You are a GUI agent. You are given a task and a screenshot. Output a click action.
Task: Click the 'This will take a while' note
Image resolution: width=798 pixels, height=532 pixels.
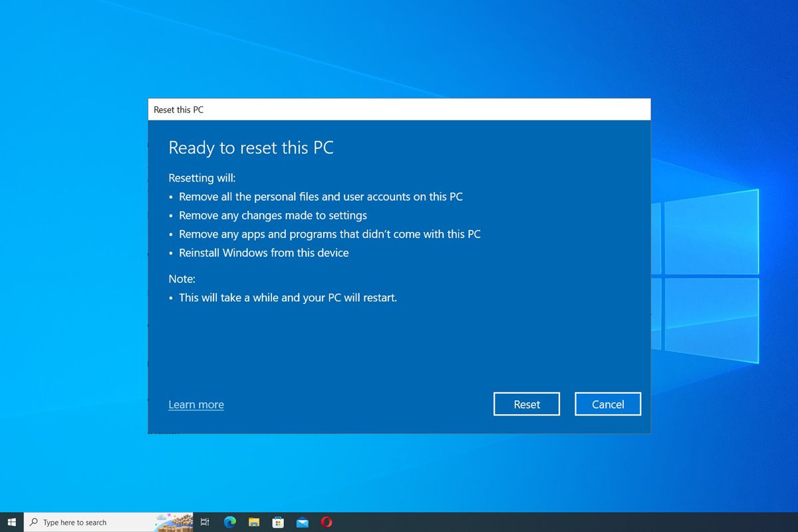click(x=287, y=298)
